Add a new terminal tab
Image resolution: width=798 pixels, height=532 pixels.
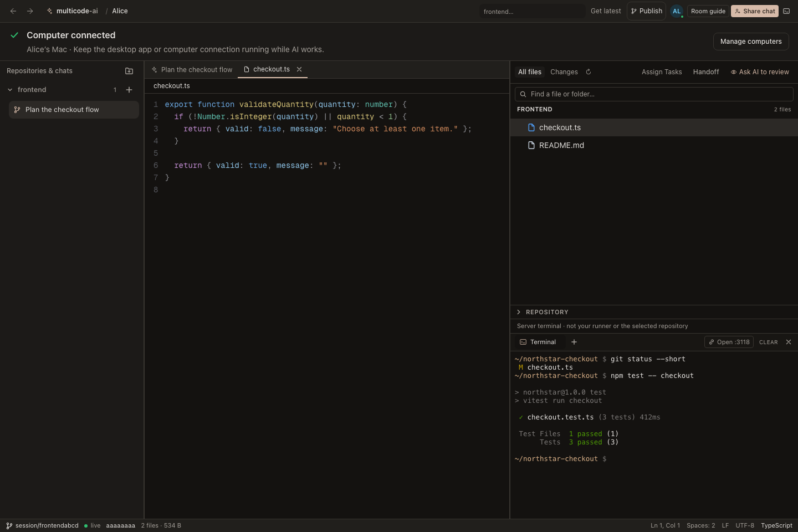(574, 342)
